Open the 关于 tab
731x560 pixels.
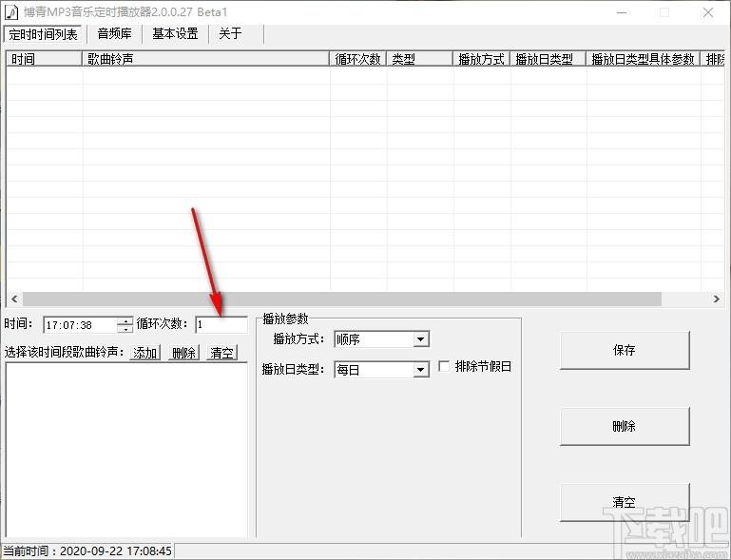[230, 33]
